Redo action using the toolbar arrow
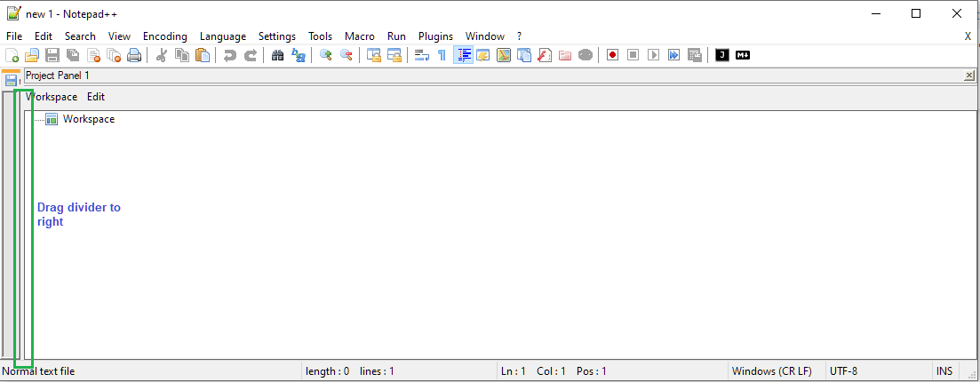The width and height of the screenshot is (980, 382). (250, 55)
